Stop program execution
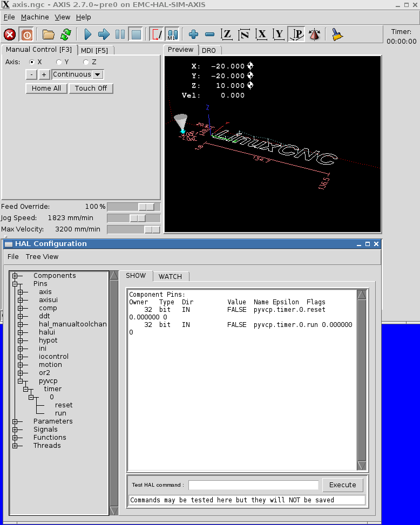This screenshot has height=525, width=420. coord(136,35)
